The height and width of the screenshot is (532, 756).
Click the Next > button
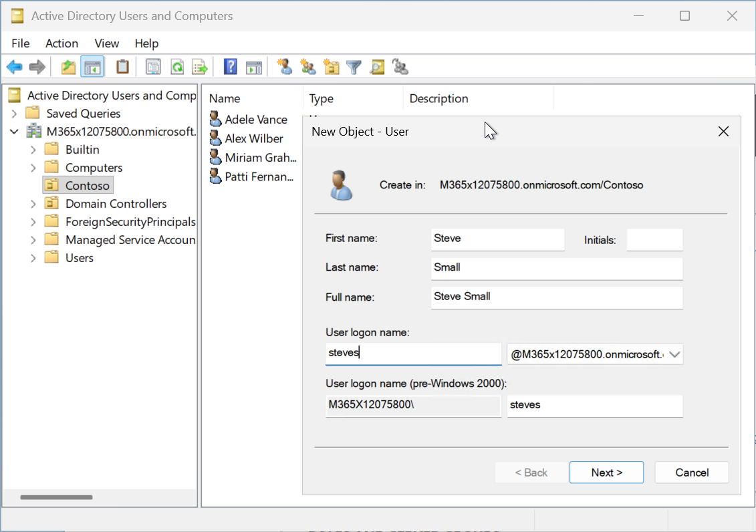pyautogui.click(x=606, y=473)
